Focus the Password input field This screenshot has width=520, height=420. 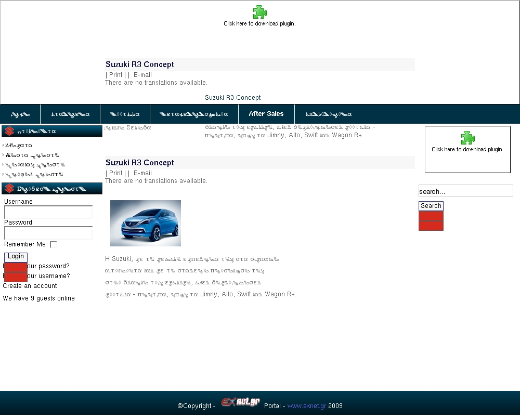point(48,233)
